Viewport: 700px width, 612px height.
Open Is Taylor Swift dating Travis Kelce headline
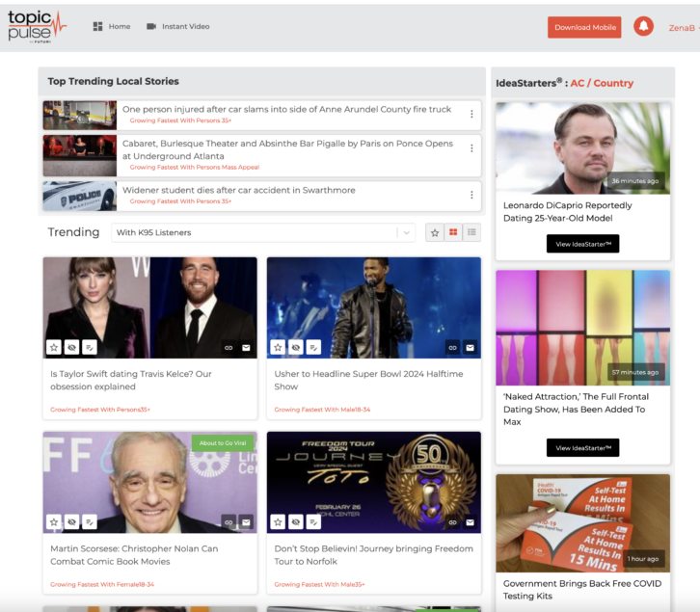click(131, 380)
